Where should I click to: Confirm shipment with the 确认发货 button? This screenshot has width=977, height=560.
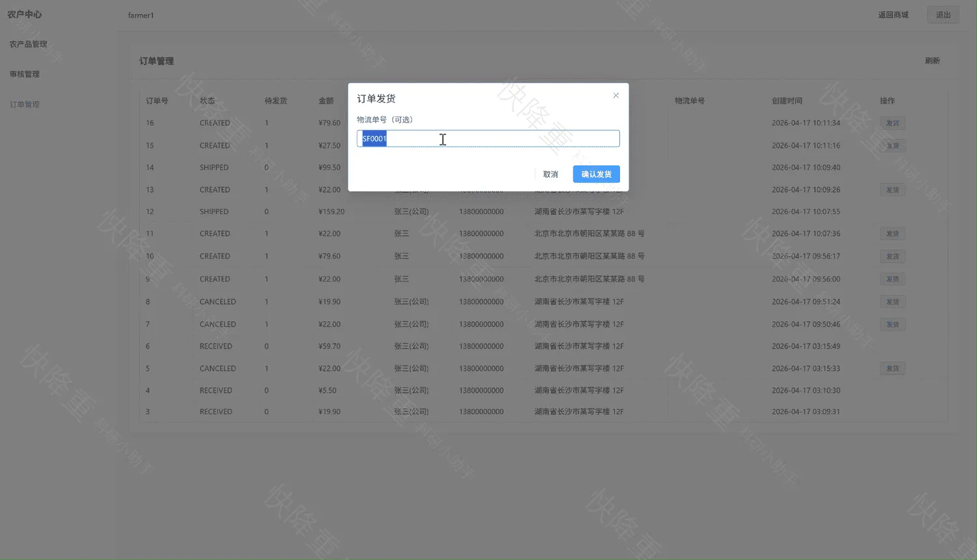tap(596, 175)
